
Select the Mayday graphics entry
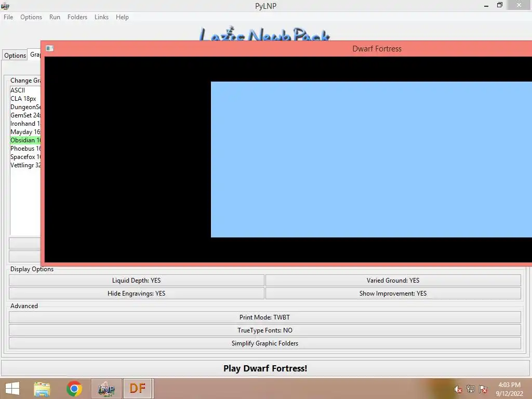click(25, 132)
